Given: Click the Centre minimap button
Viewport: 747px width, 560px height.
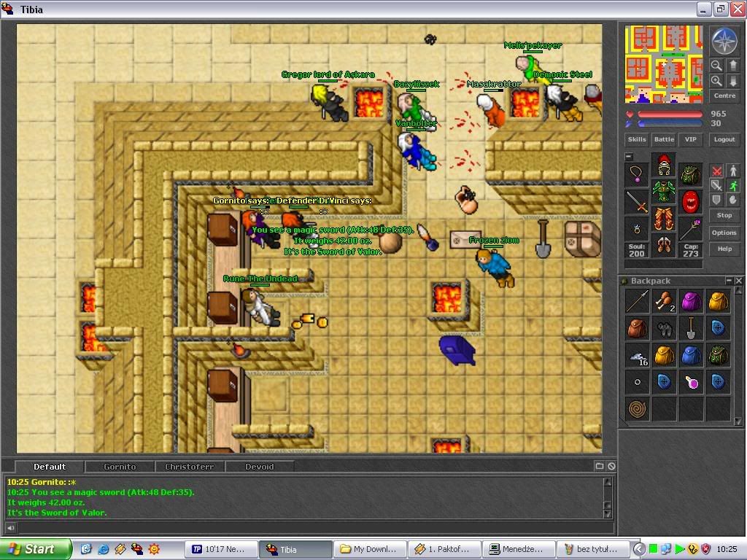Looking at the screenshot, I should pos(724,96).
